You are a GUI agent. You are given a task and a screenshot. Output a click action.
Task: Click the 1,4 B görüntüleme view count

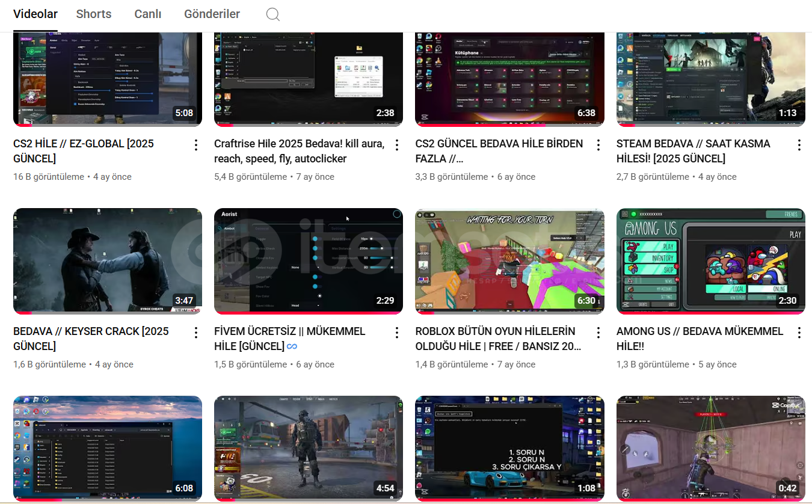[x=452, y=364]
